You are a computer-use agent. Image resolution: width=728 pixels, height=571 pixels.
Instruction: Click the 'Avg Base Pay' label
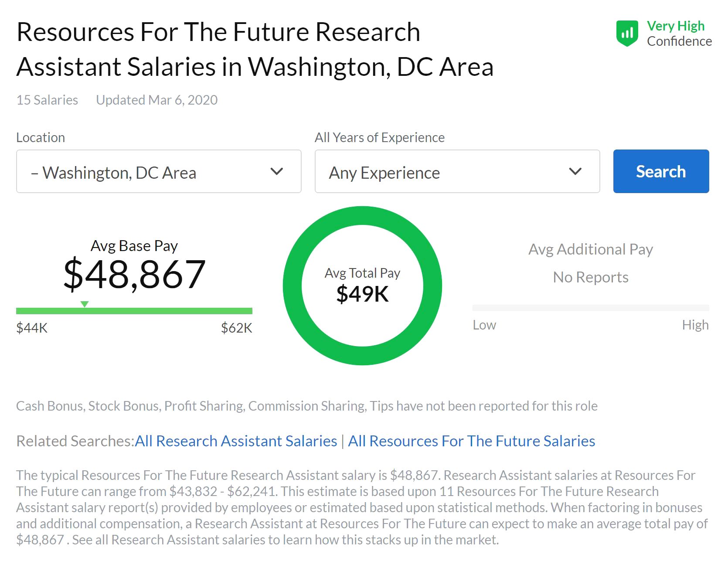[x=134, y=246]
